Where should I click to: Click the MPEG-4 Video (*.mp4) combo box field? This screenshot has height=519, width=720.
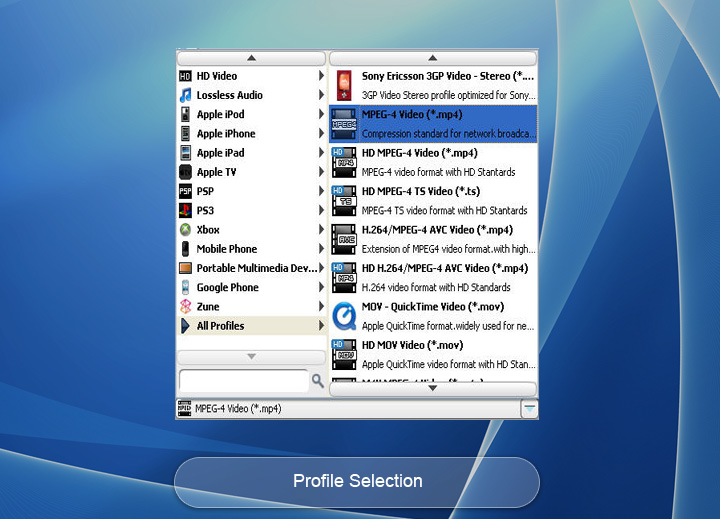pyautogui.click(x=349, y=409)
